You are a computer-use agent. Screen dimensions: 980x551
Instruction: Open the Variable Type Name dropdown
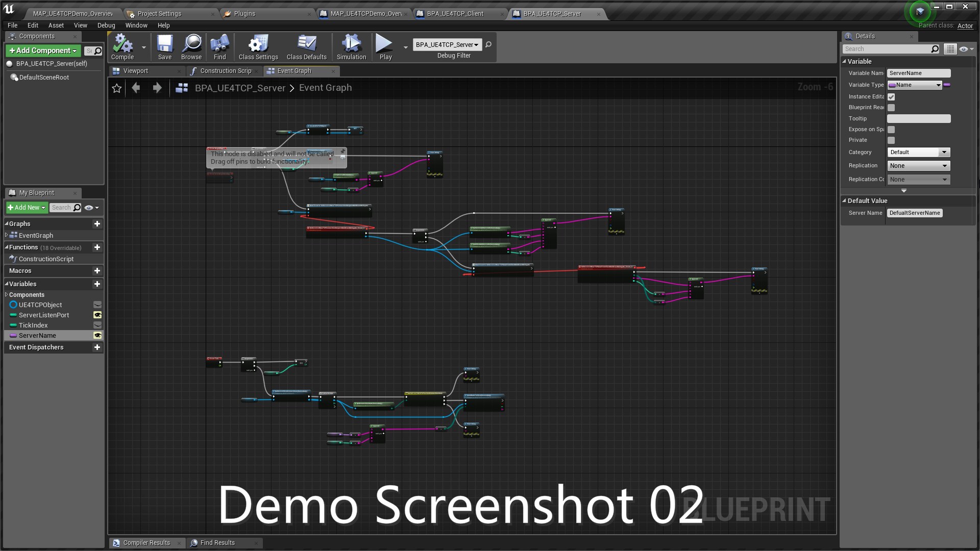[x=915, y=85]
